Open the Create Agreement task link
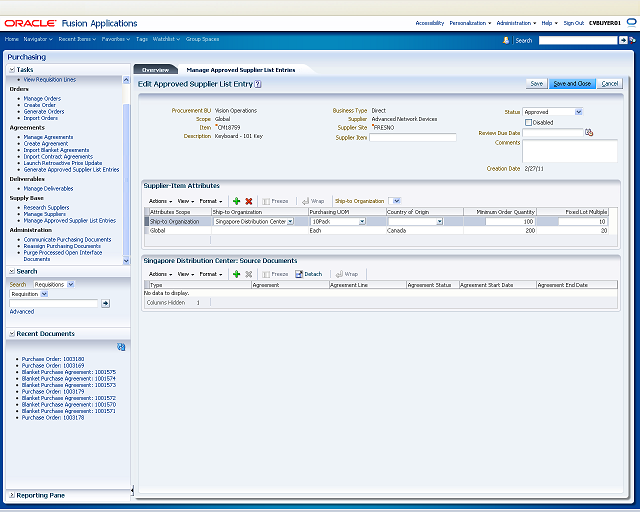Image resolution: width=640 pixels, height=512 pixels. click(46, 144)
